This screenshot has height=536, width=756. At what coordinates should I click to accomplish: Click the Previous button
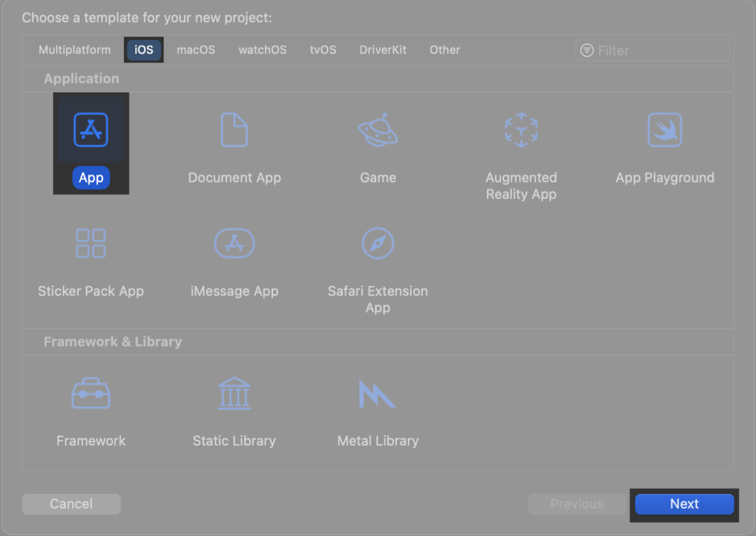point(577,504)
